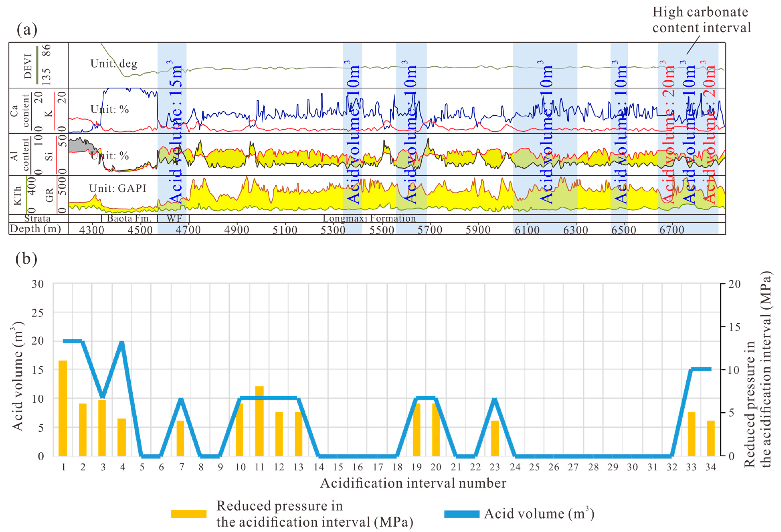Click the orange Reduced pressure legend swatch
Viewport: 781px width, 532px height.
pyautogui.click(x=189, y=514)
